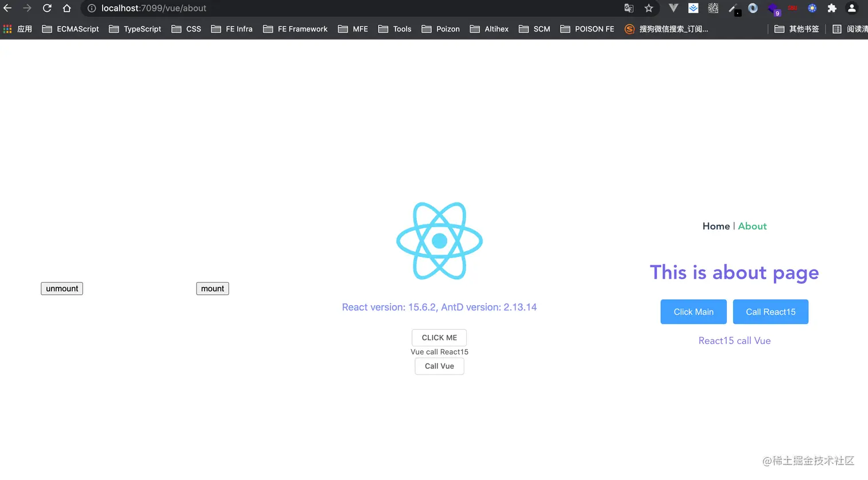
Task: Open the Poizon bookmark folder
Action: click(x=440, y=29)
